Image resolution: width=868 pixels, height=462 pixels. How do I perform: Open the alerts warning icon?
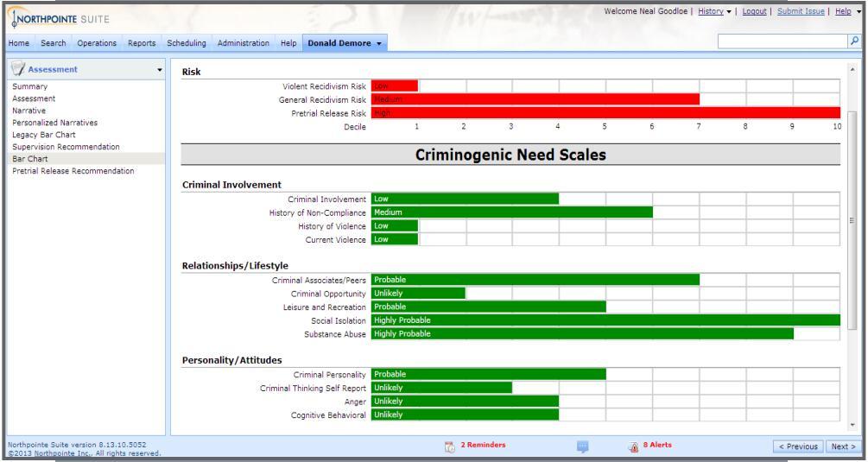point(634,446)
